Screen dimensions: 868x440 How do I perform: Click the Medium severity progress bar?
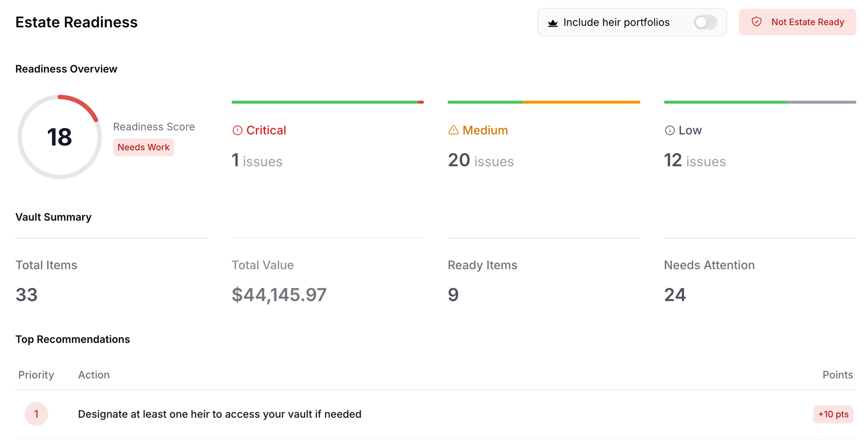544,102
